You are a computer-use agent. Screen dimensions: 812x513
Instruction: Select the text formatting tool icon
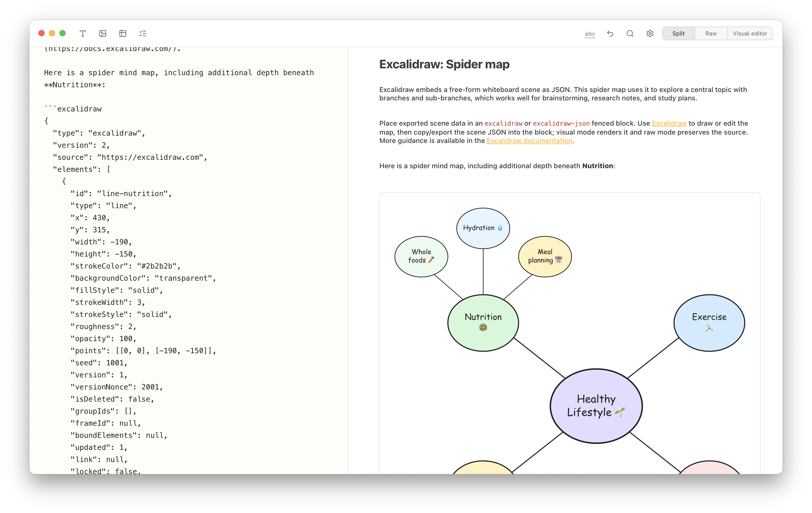[x=83, y=33]
